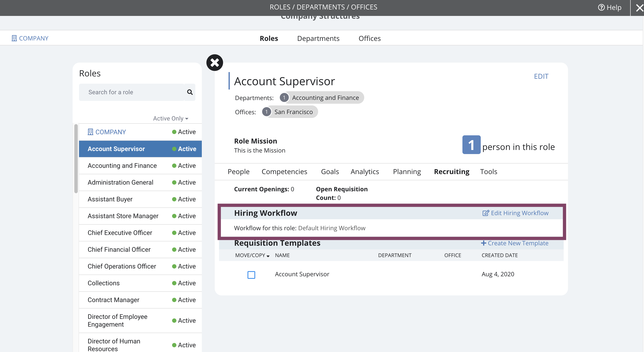644x352 pixels.
Task: Click the Help question mark icon
Action: point(601,8)
